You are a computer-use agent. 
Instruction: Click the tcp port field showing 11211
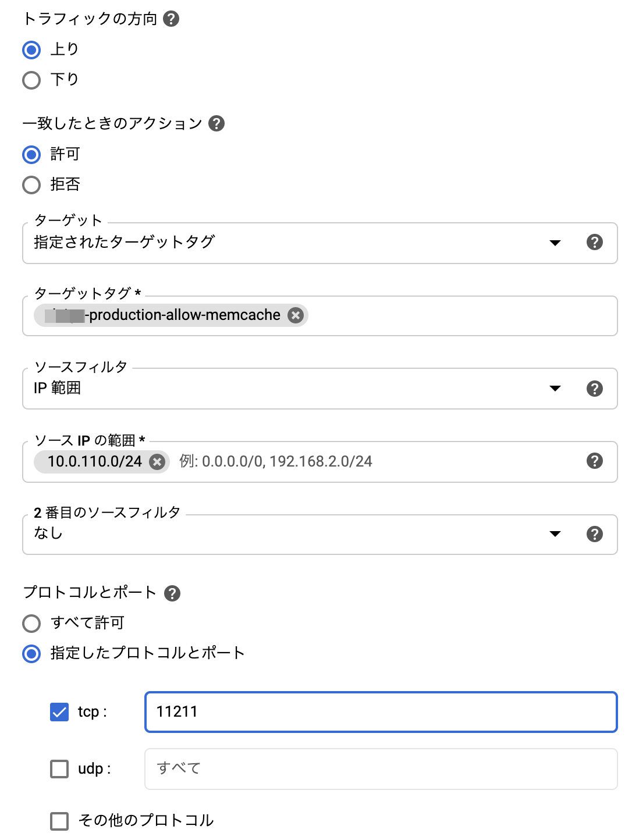381,712
